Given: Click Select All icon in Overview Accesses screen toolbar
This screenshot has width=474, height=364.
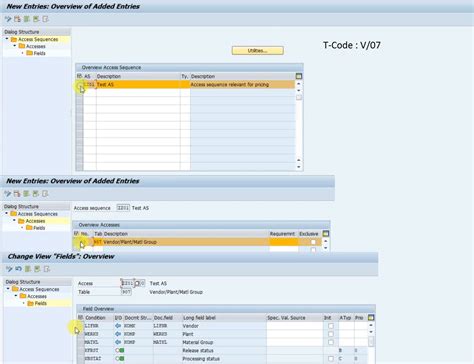Looking at the screenshot, I should pyautogui.click(x=26, y=194).
